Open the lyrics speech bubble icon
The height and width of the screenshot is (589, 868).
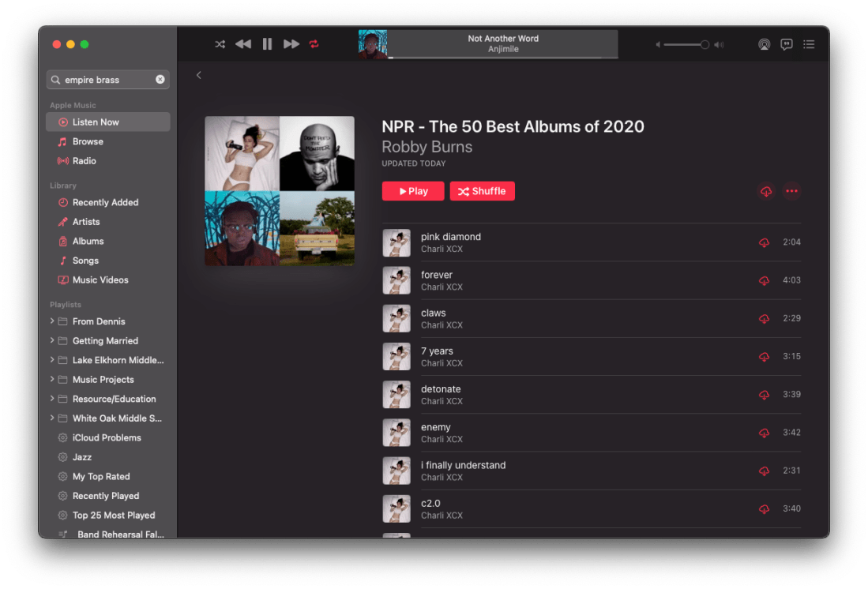786,44
